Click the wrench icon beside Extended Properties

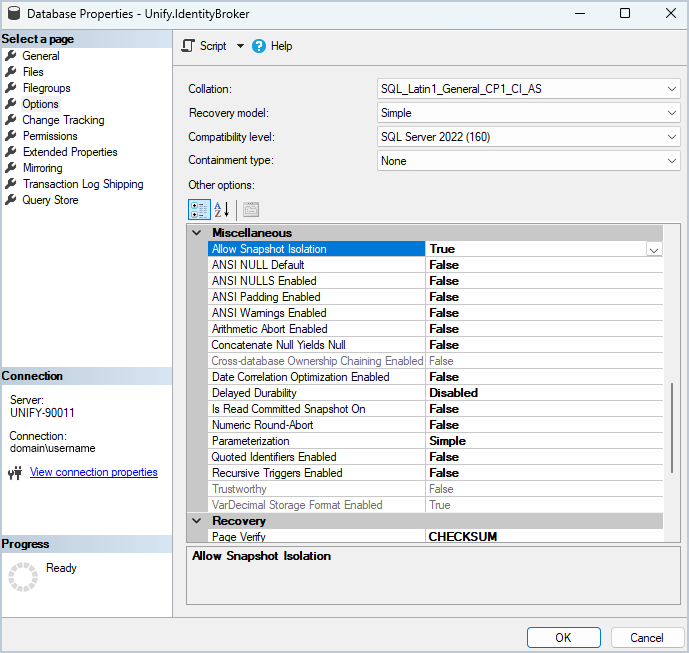click(x=11, y=152)
